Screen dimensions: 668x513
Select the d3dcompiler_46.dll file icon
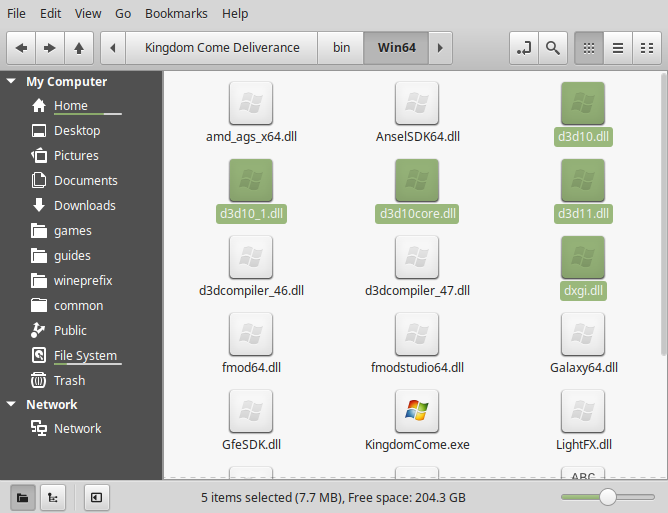(251, 257)
